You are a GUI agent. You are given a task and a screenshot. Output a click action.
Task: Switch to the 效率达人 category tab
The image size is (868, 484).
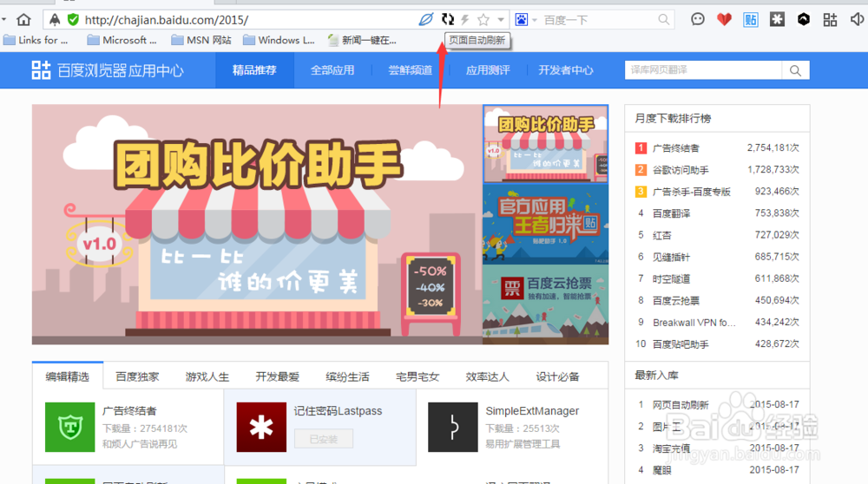[487, 376]
